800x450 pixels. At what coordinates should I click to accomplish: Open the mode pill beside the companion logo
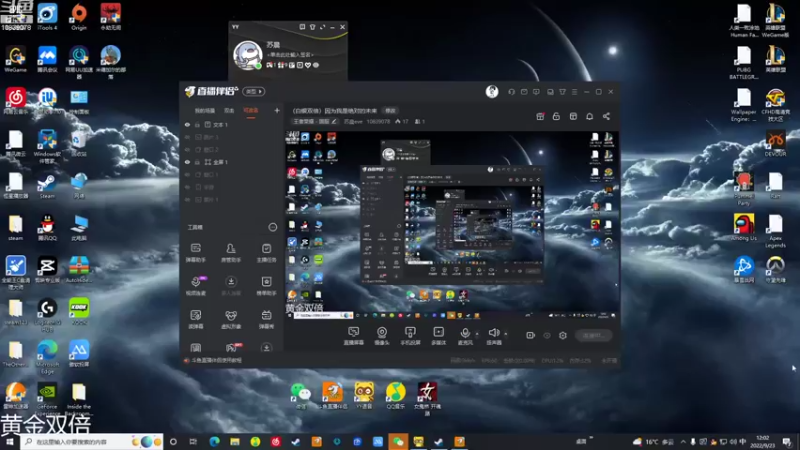click(254, 91)
